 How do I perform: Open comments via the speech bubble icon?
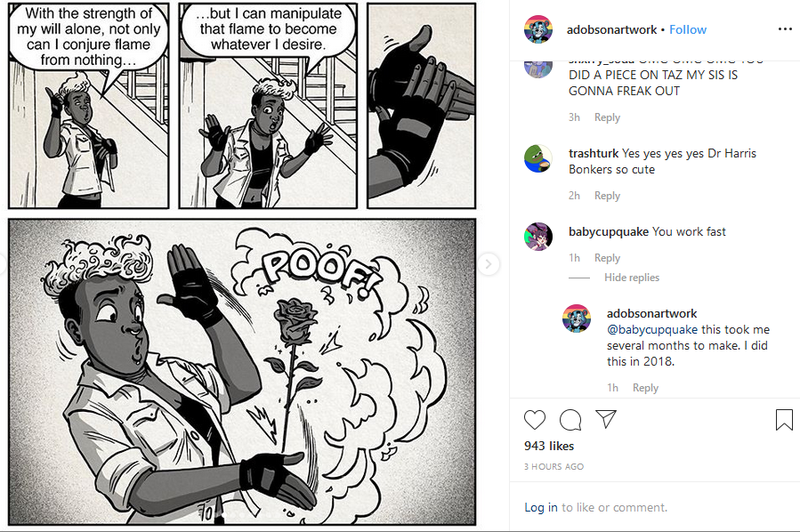[x=570, y=420]
